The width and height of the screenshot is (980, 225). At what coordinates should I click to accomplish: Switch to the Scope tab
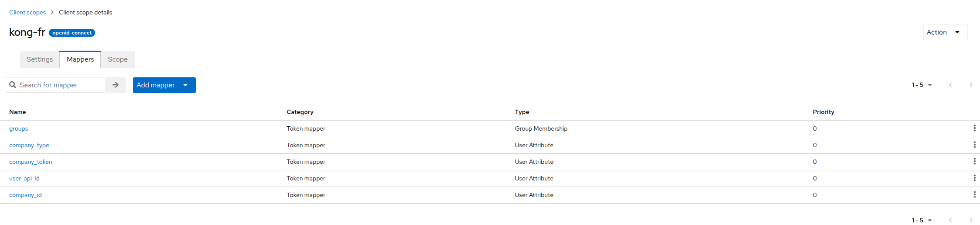(118, 59)
